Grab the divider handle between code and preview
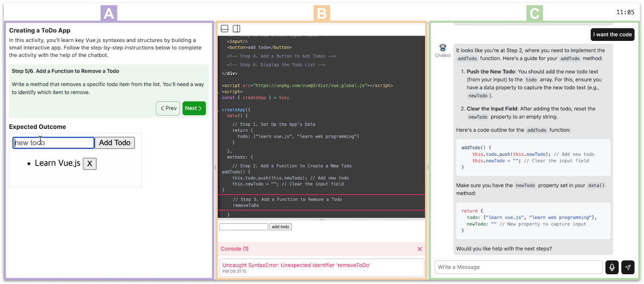 321,220
